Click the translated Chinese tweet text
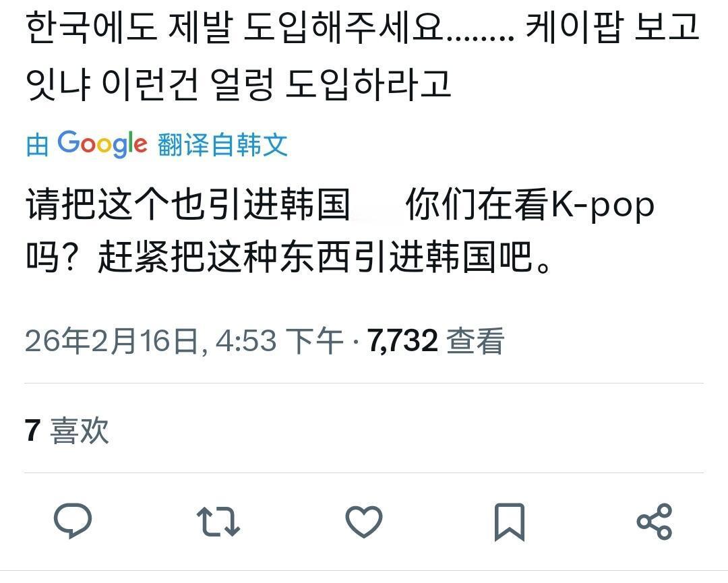Viewport: 728px width, 583px height. point(340,230)
